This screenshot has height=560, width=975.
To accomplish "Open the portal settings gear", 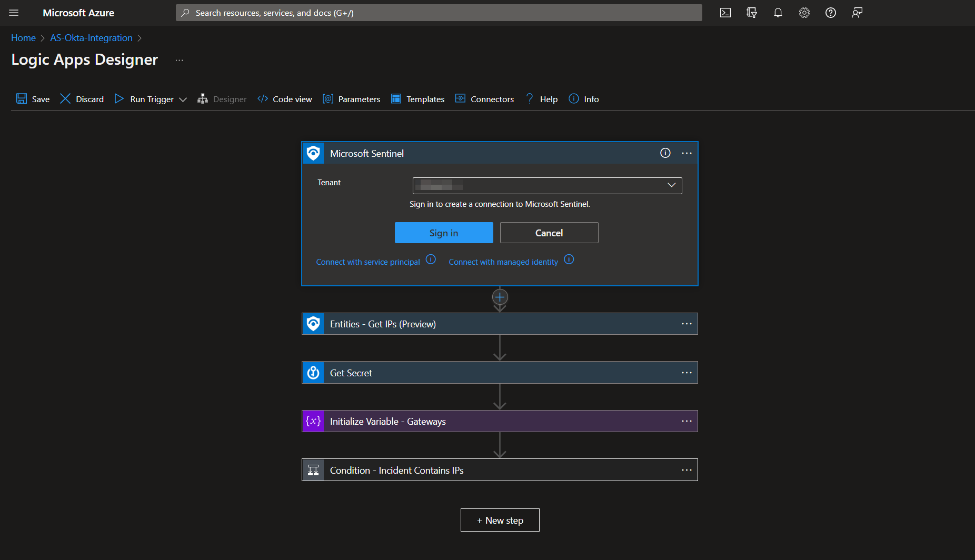I will coord(804,13).
